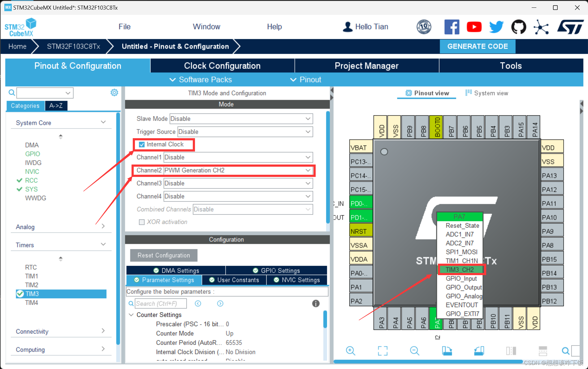Screen dimensions: 588x369
Task: Toggle the XOR activation checkbox
Action: point(142,222)
